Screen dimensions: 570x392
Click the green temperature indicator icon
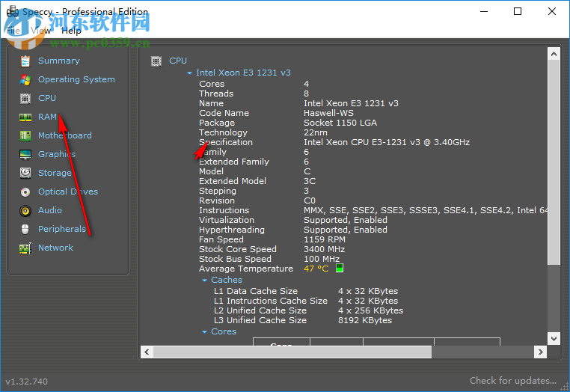pos(339,268)
